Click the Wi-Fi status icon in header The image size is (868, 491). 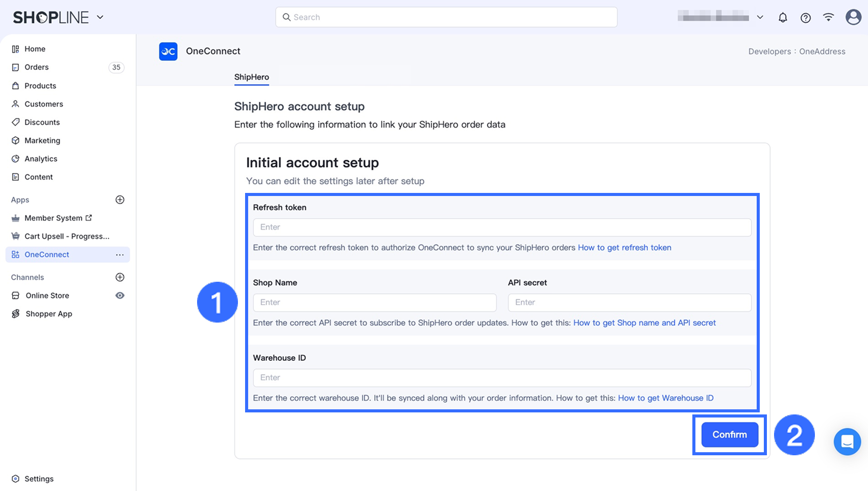click(x=828, y=17)
